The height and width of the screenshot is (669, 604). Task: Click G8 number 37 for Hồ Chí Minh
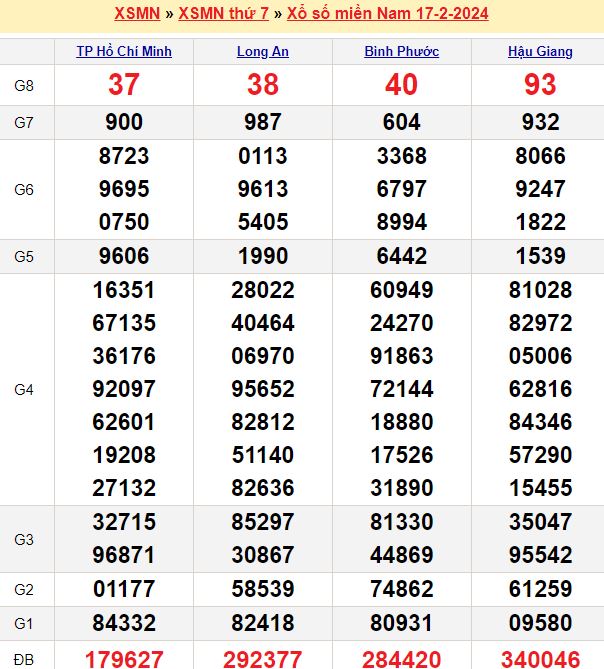[x=124, y=85]
